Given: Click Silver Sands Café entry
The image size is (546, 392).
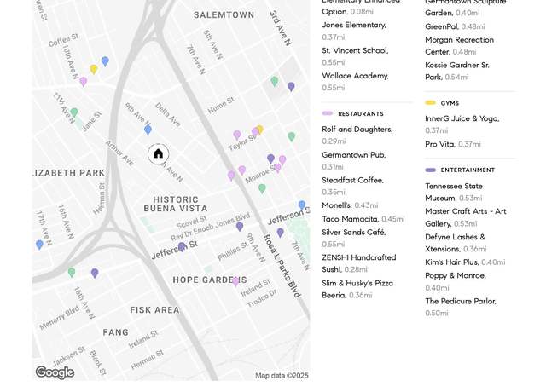Looking at the screenshot, I should point(354,238).
